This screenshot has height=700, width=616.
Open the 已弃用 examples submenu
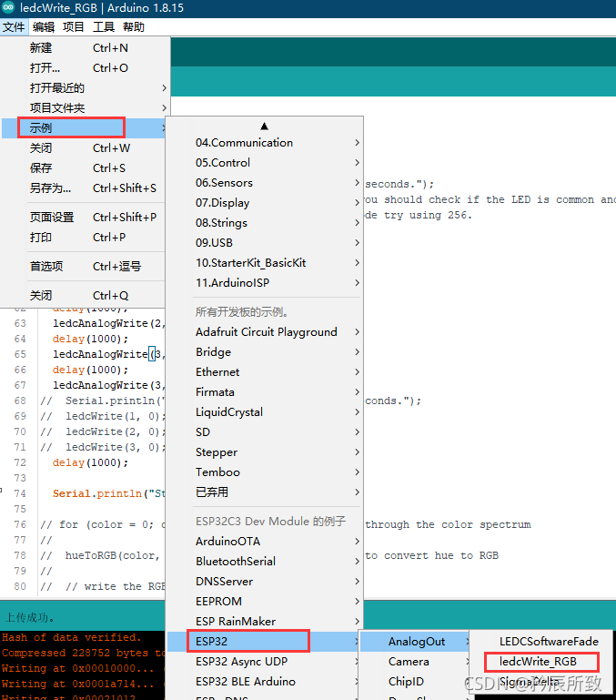click(264, 492)
